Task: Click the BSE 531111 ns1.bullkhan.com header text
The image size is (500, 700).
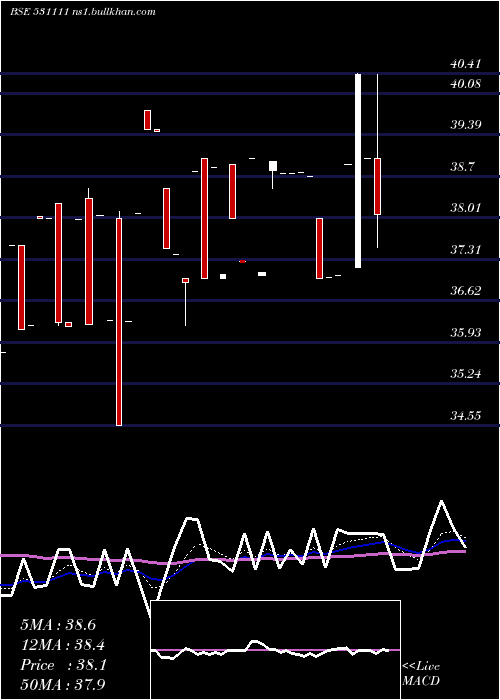Action: click(83, 12)
